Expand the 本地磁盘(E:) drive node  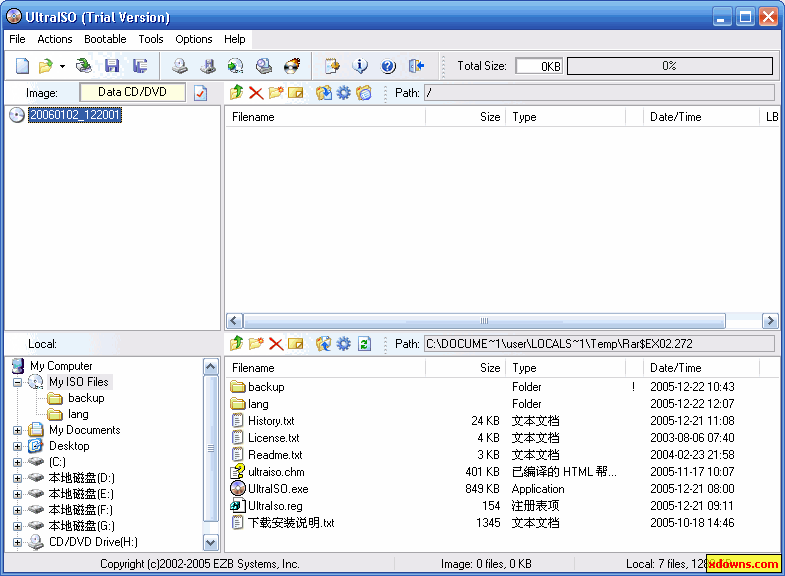(18, 494)
